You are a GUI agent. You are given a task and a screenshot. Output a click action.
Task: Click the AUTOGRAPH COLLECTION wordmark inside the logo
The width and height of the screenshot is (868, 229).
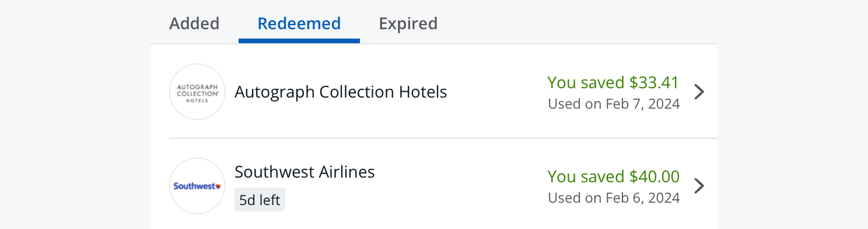tap(197, 89)
